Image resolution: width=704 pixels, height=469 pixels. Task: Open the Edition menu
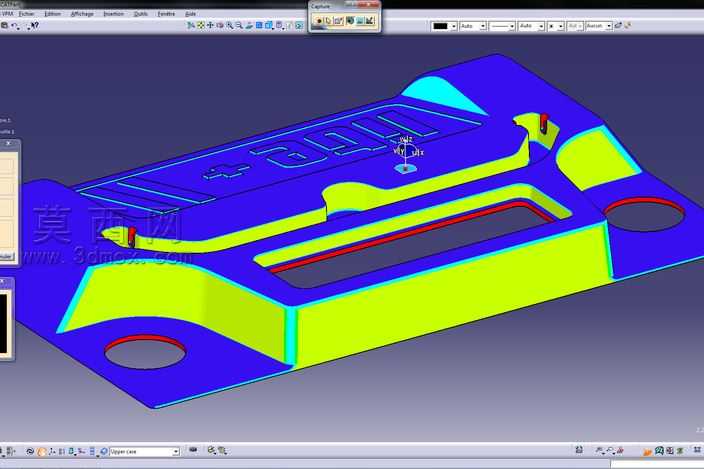pyautogui.click(x=52, y=14)
